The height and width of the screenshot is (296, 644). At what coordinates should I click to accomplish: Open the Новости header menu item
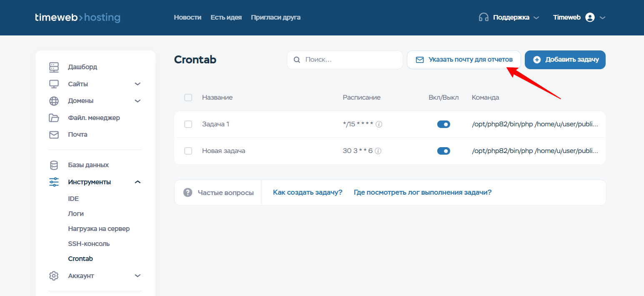point(188,18)
